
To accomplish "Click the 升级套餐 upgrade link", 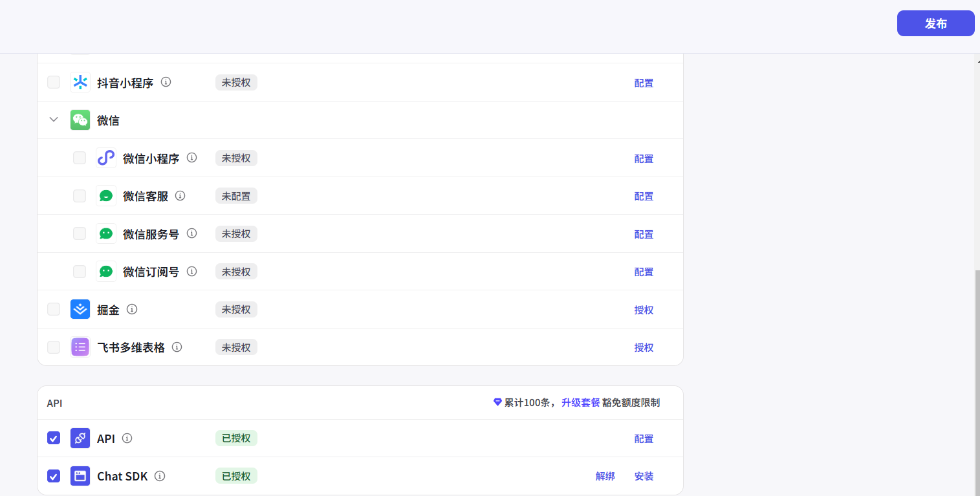I will click(580, 402).
